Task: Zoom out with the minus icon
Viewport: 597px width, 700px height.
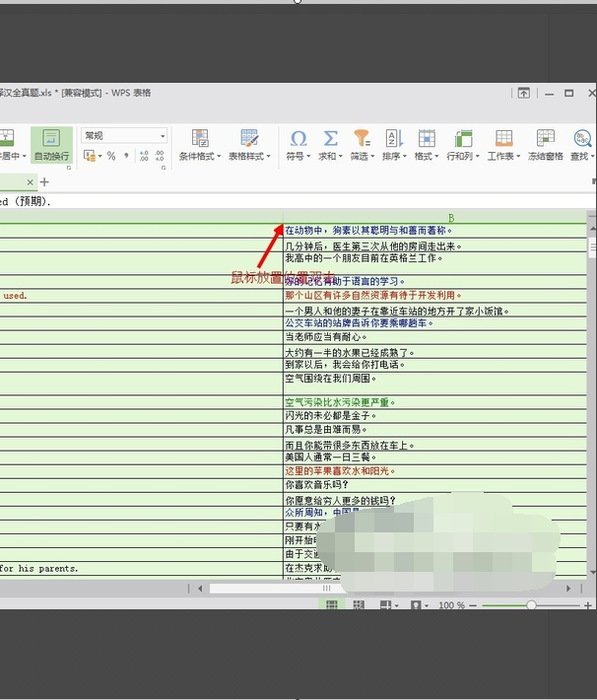Action: tap(473, 605)
